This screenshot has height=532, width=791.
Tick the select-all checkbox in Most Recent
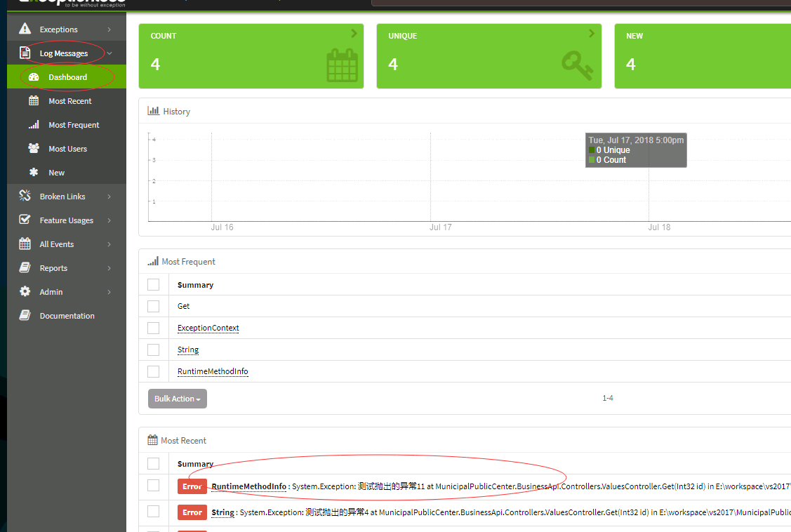153,463
